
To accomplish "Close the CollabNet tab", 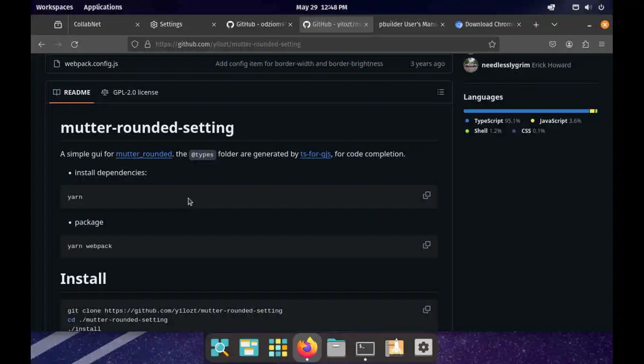I will pos(137,25).
